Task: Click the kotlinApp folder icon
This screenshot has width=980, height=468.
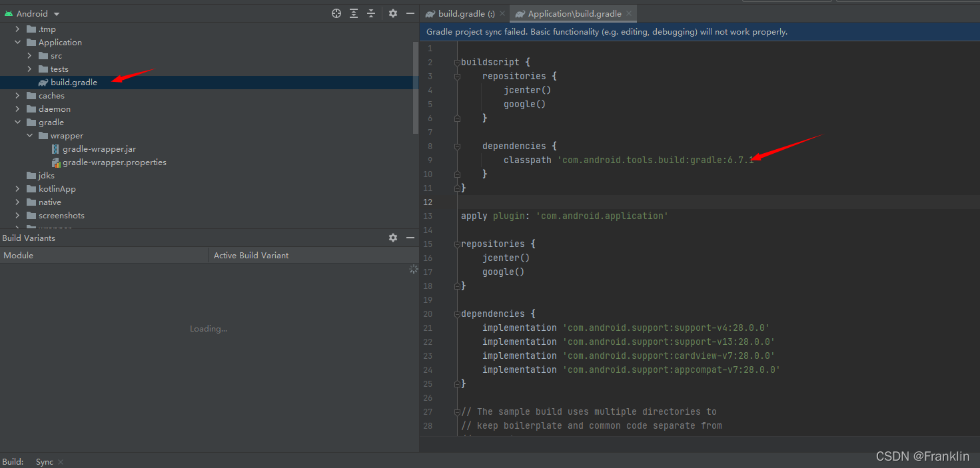Action: tap(31, 188)
